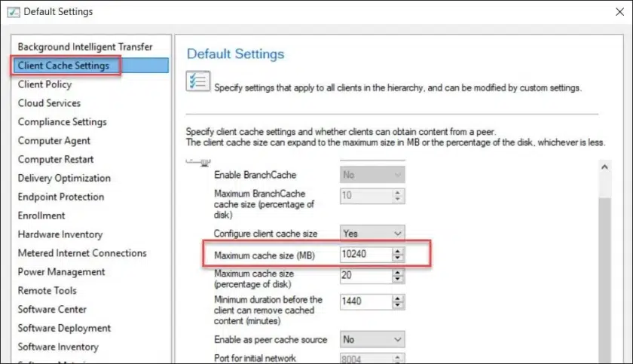633x364 pixels.
Task: Select Power Management category
Action: 61,272
